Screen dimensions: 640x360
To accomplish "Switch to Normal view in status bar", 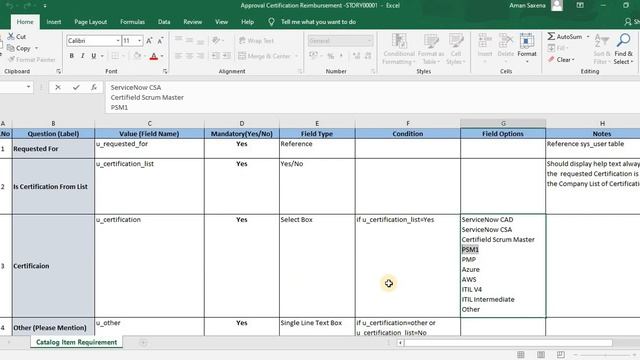I will coord(521,355).
